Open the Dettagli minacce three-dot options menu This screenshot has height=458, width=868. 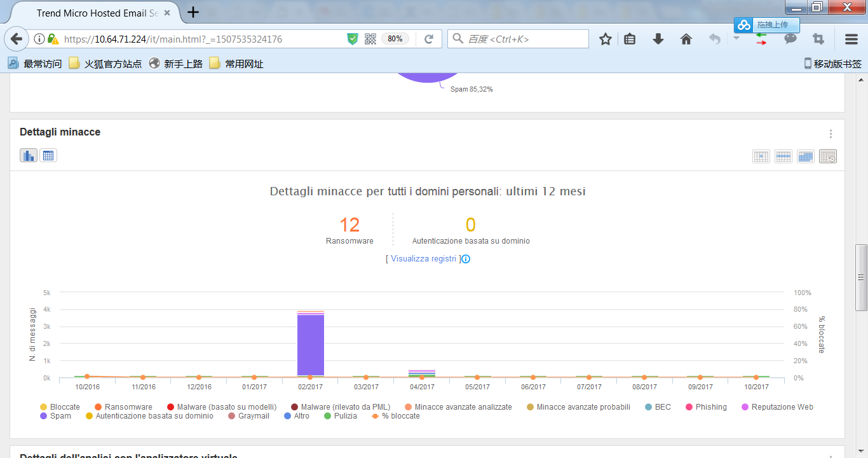coord(831,134)
